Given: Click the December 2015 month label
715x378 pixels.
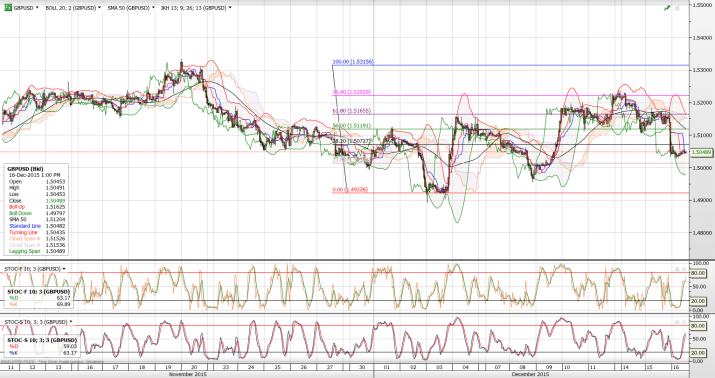Looking at the screenshot, I should coord(529,374).
